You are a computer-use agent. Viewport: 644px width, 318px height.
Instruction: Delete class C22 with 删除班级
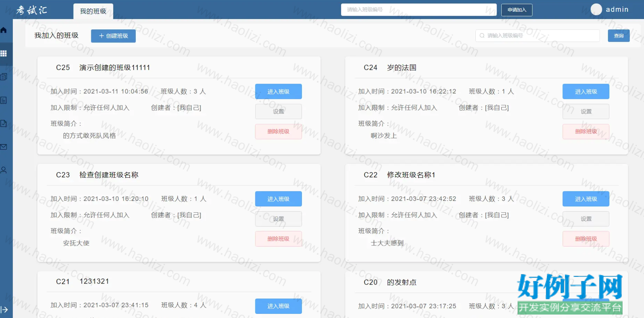tap(586, 239)
